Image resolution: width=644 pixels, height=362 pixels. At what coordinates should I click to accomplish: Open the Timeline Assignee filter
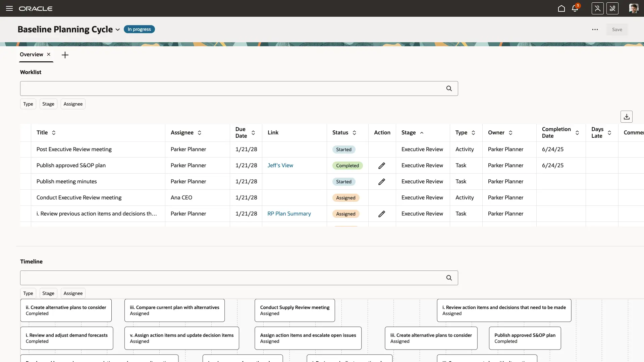tap(73, 293)
